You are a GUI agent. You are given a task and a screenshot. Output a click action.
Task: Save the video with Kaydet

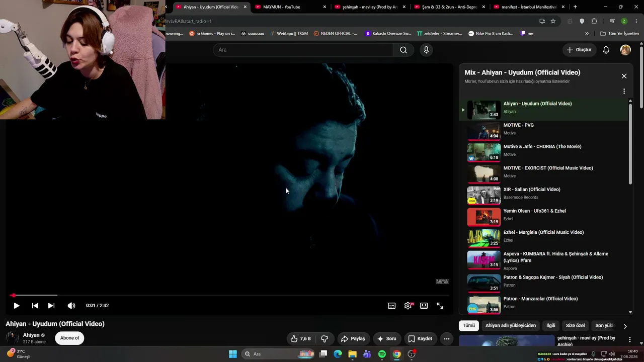pos(420,339)
